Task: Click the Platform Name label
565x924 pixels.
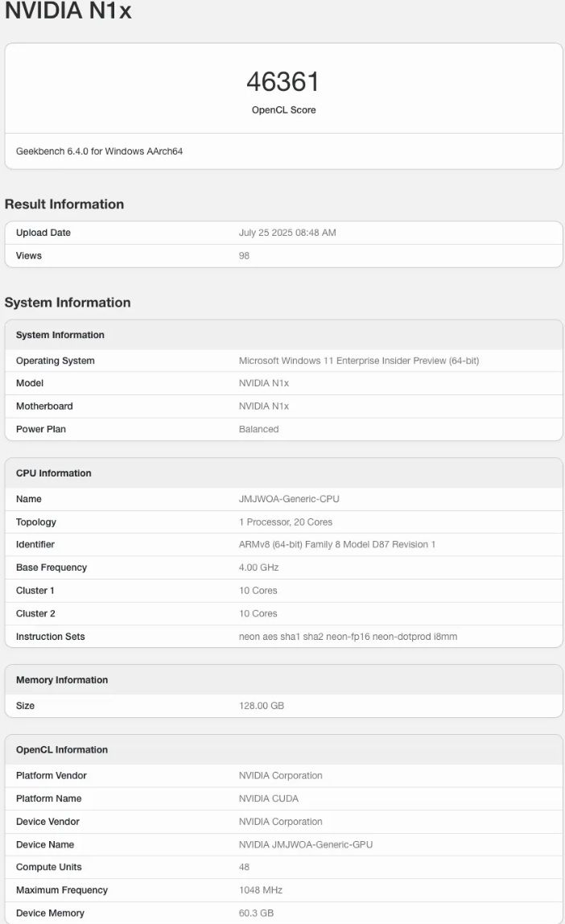Action: (x=48, y=798)
